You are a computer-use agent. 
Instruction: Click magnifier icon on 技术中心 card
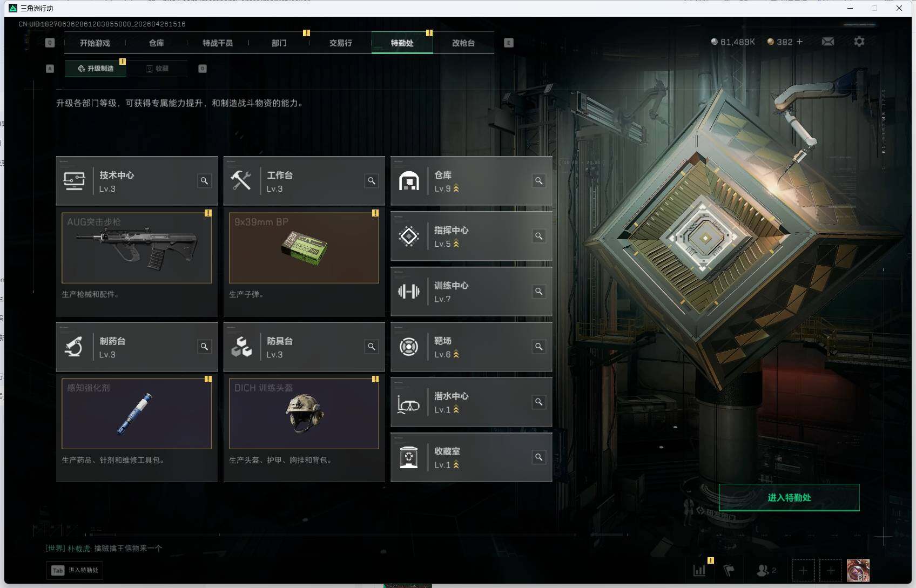[x=204, y=181]
